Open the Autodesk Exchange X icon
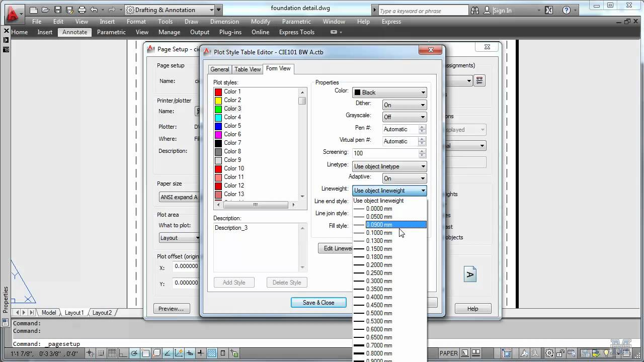This screenshot has height=362, width=644. (549, 10)
